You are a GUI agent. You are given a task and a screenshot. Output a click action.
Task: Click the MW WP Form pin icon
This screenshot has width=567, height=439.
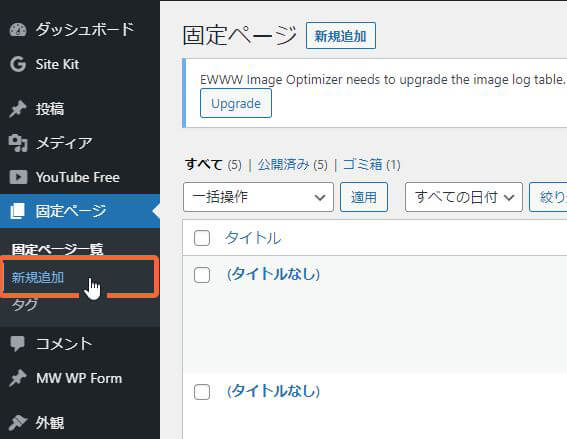pos(18,378)
